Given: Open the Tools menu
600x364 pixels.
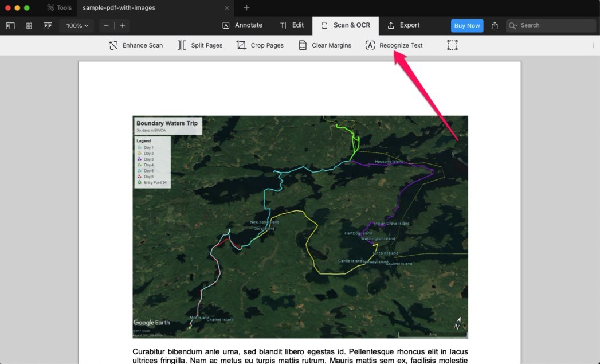Looking at the screenshot, I should (x=59, y=8).
